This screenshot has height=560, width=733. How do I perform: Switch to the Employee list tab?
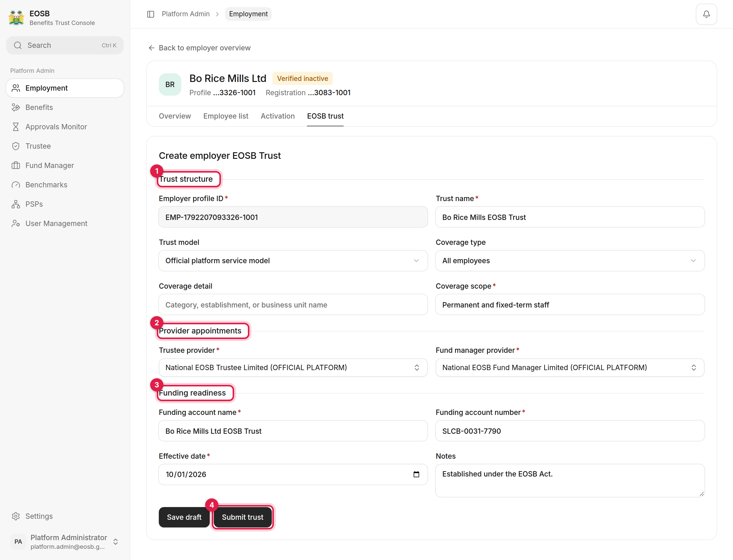(x=226, y=116)
